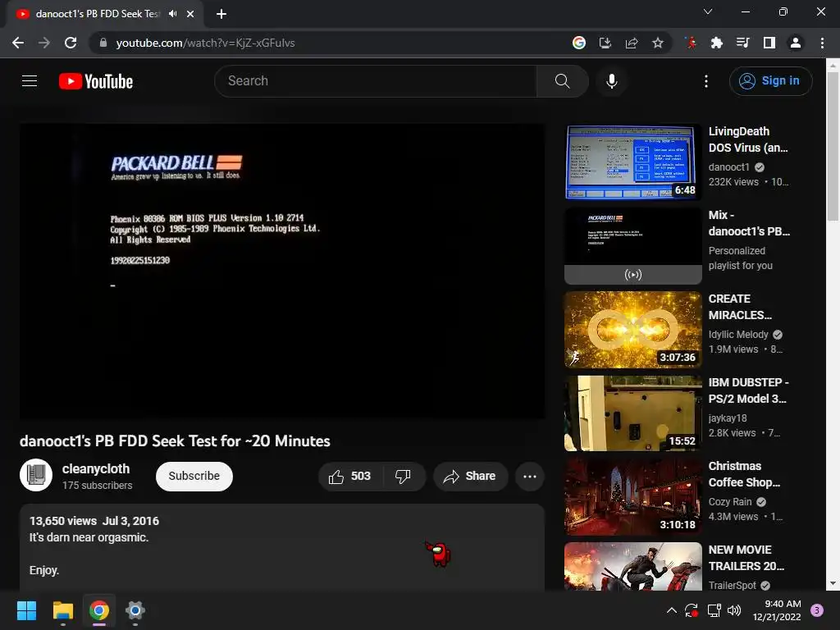Focus the YouTube Search input field

point(376,81)
